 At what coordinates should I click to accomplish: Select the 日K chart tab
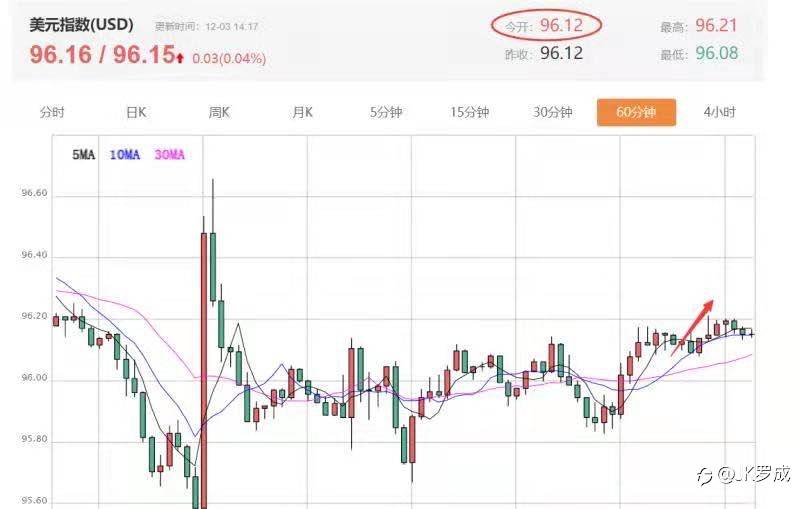pos(136,112)
